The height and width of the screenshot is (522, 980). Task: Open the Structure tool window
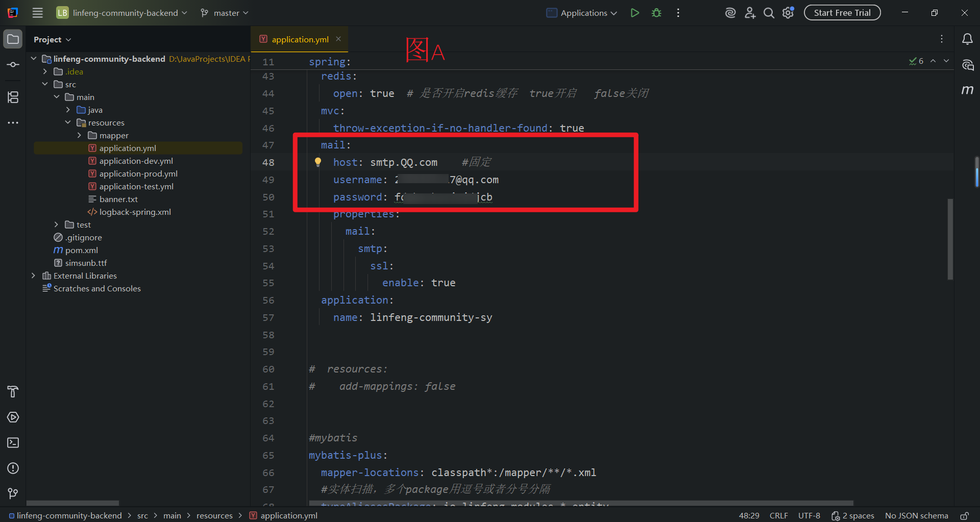click(x=13, y=97)
